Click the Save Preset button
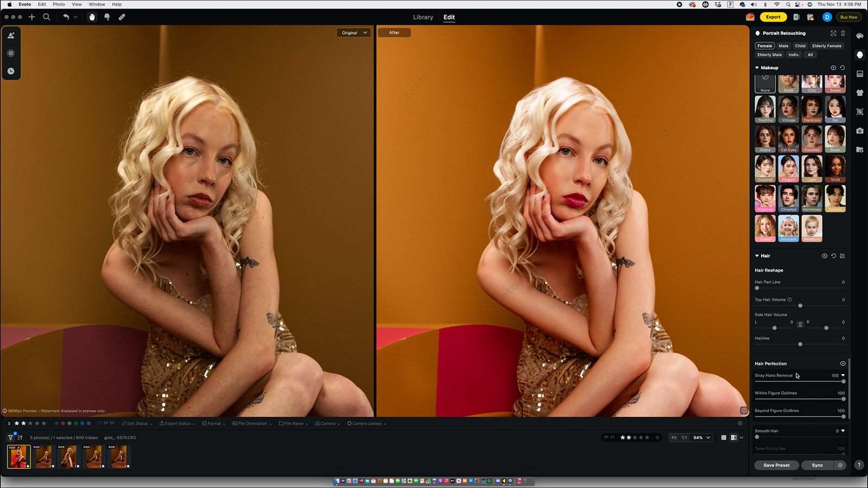 coord(776,465)
